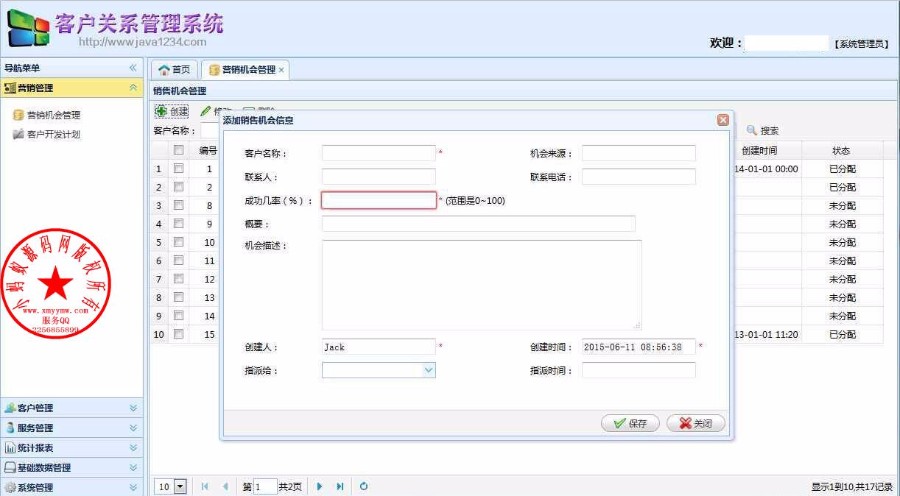Viewport: 900px width, 496px height.
Task: Click the 13-01-01 11:20 date cell
Action: coord(766,334)
